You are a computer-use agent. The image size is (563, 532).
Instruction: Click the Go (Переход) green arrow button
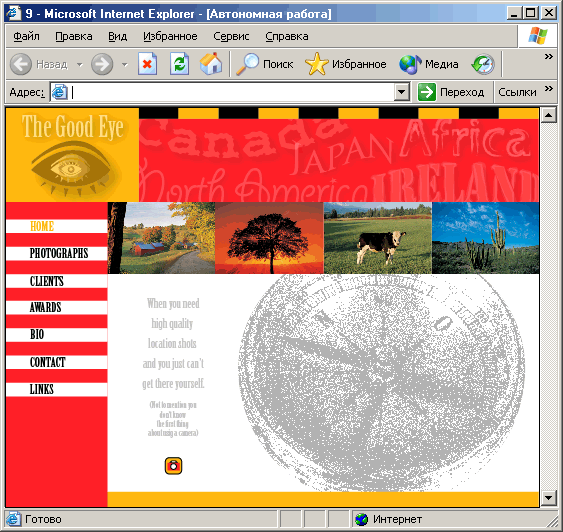tap(451, 92)
